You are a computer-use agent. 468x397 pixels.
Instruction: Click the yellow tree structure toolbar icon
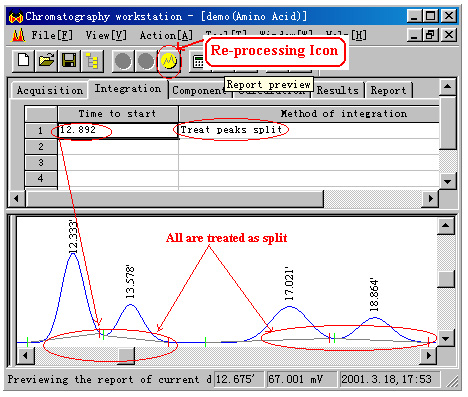(92, 61)
